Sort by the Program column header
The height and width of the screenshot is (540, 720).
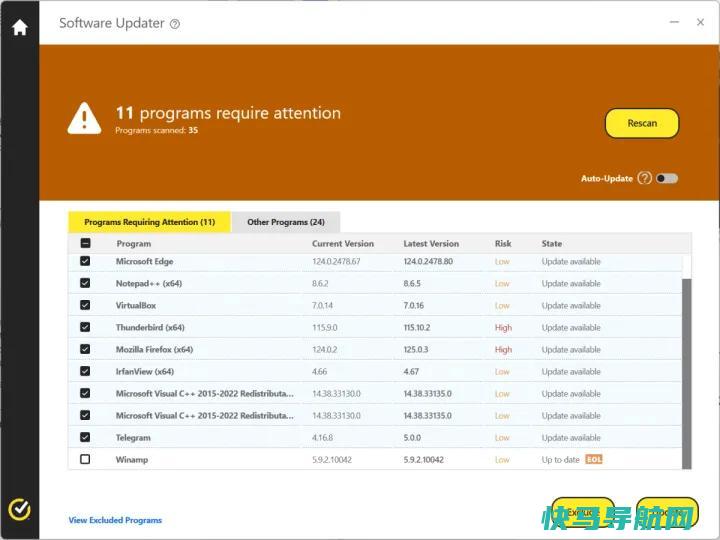tap(134, 243)
